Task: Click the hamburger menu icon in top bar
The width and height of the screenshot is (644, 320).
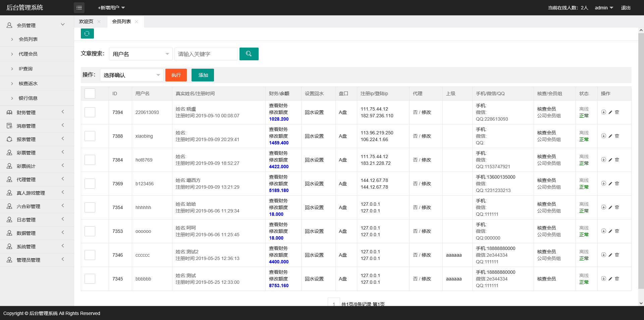Action: pos(79,7)
